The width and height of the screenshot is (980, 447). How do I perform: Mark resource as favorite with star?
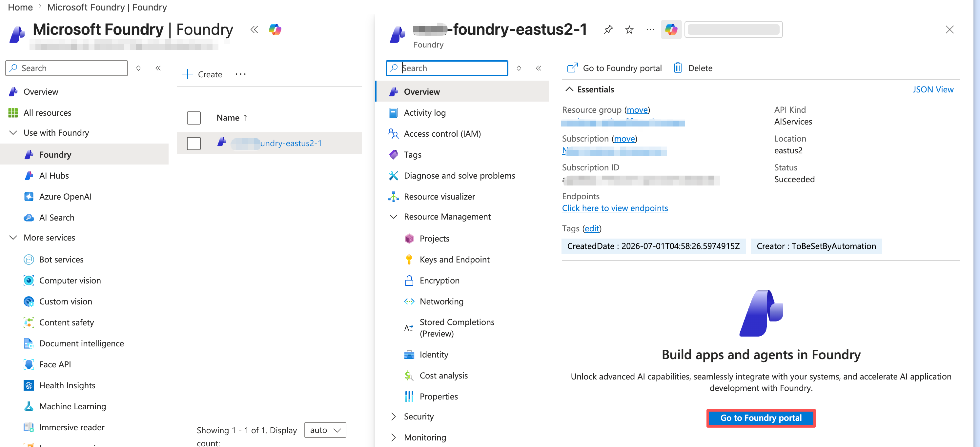629,29
